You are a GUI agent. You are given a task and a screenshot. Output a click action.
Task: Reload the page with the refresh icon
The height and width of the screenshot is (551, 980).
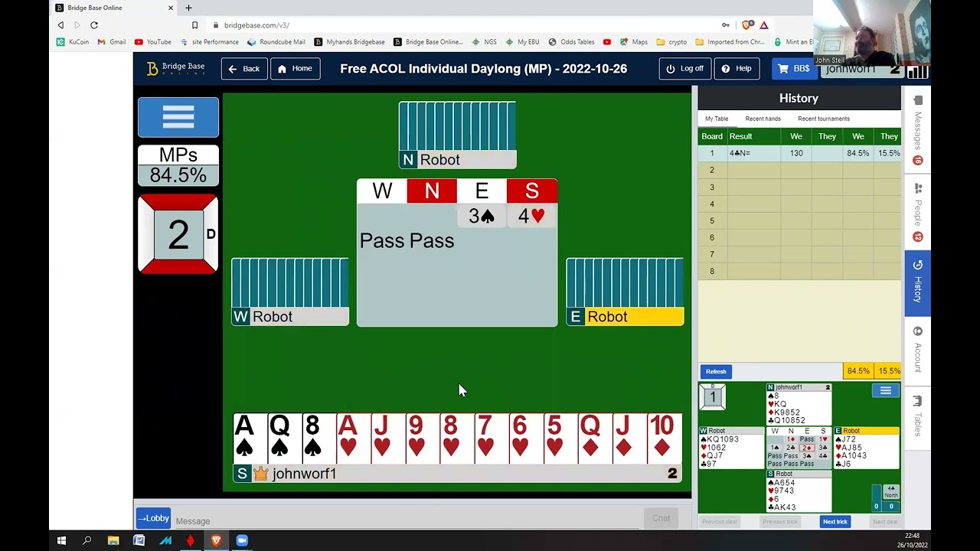tap(94, 25)
